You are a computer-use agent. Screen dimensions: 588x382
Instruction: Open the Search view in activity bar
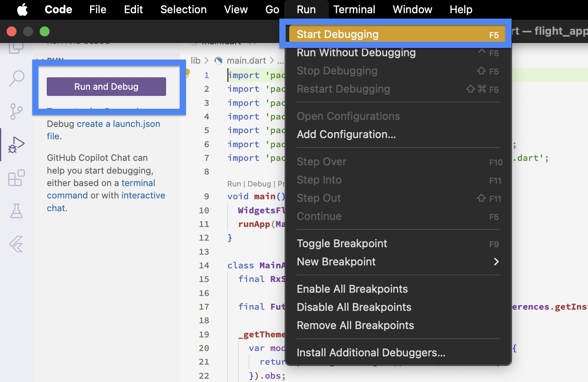[17, 78]
